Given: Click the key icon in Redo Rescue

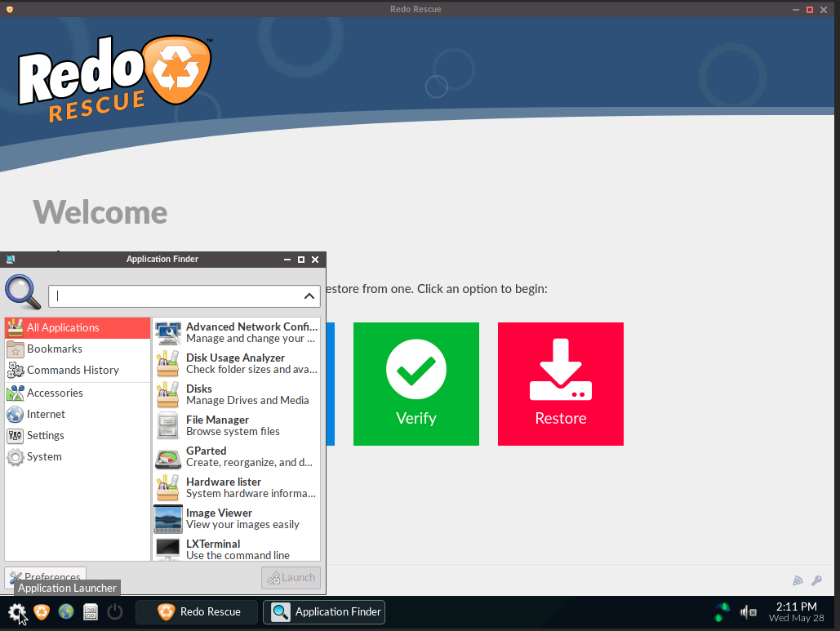Looking at the screenshot, I should pos(817,580).
